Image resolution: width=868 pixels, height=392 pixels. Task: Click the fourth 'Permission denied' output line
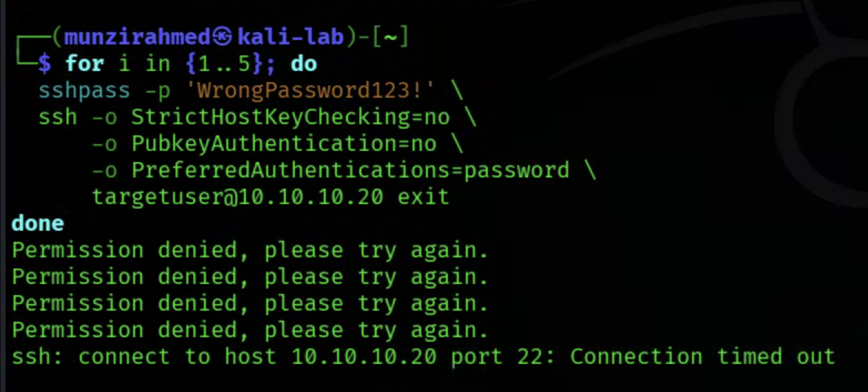pyautogui.click(x=250, y=330)
